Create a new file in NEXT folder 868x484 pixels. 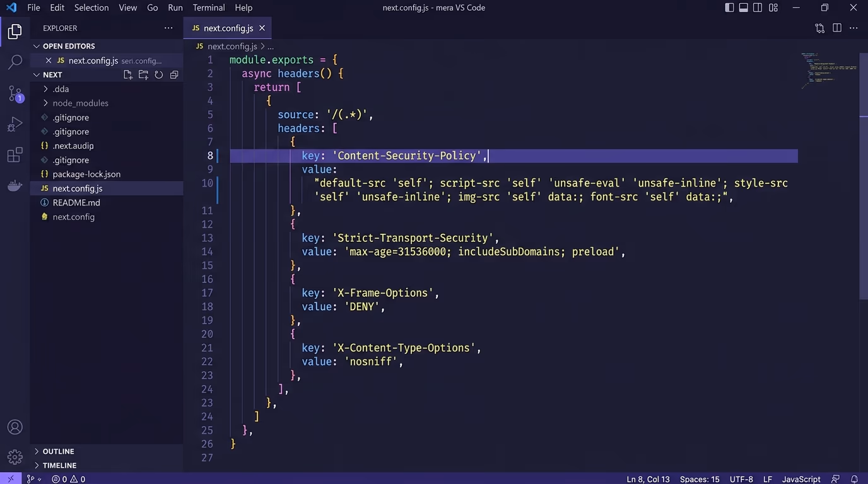click(128, 74)
